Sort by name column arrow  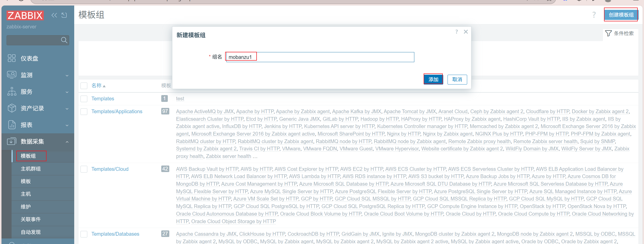(104, 86)
